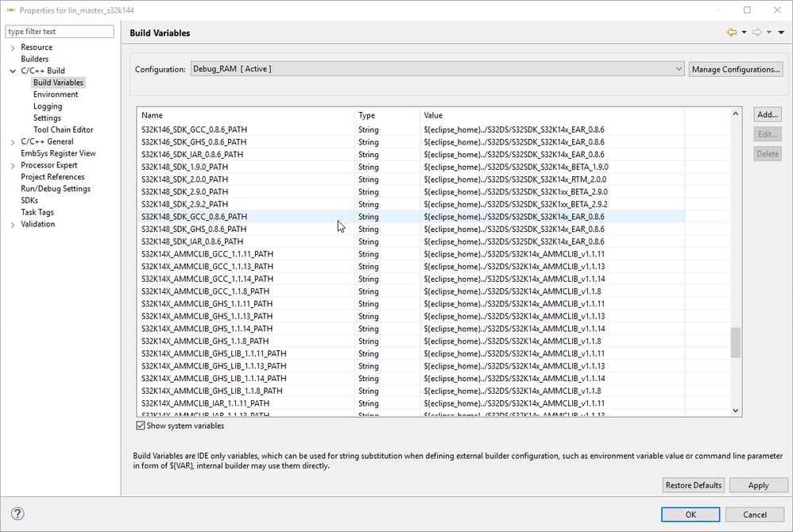Select row S32K14X_AMMCLIB_GHS_LIB_1.1.13_PATH
Image resolution: width=793 pixels, height=532 pixels.
pyautogui.click(x=411, y=366)
